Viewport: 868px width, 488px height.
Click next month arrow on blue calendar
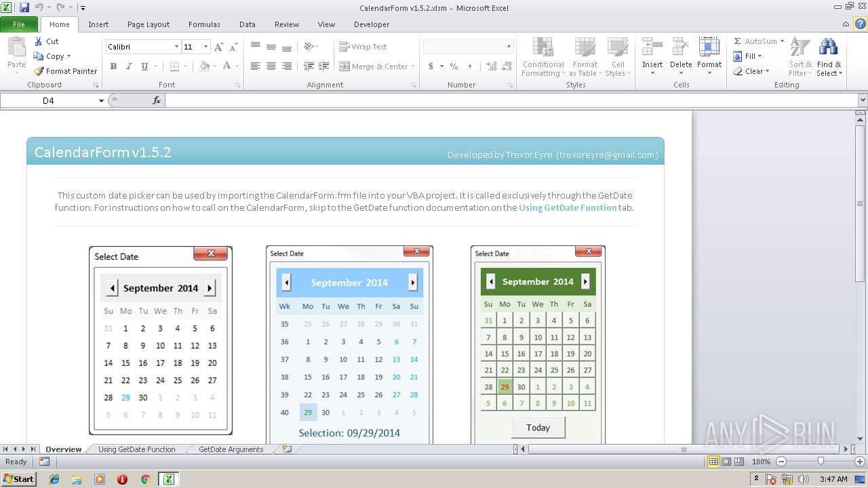point(413,283)
